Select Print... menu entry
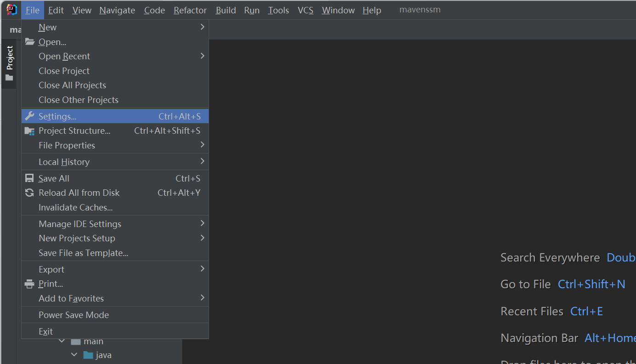 click(115, 284)
